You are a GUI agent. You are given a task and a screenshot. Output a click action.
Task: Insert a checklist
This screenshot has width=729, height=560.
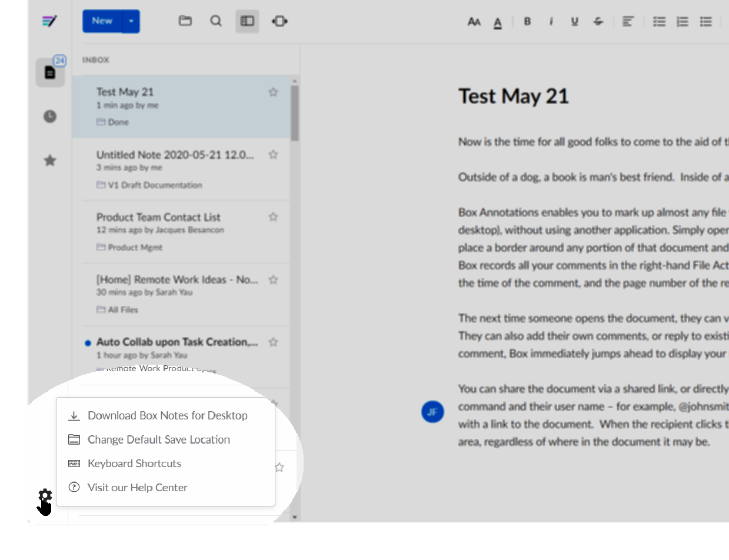pyautogui.click(x=660, y=22)
